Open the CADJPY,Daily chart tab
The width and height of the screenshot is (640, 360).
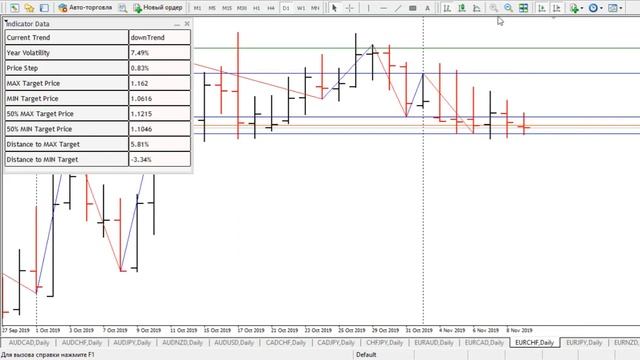pos(336,342)
